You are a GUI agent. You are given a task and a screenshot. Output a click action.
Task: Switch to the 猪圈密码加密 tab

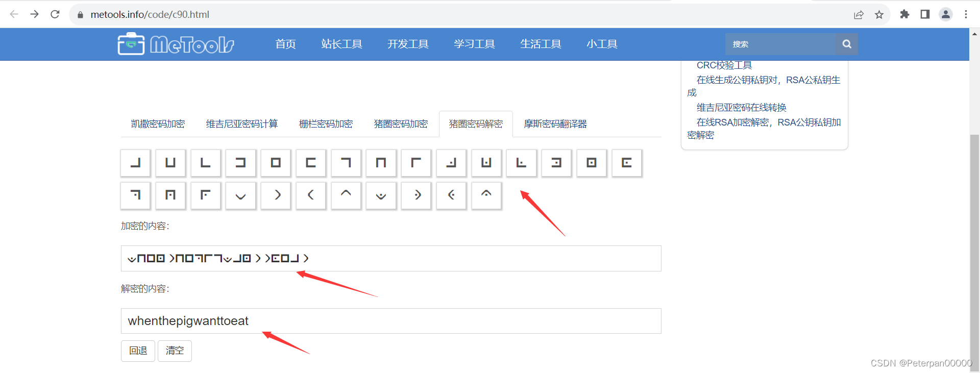401,124
